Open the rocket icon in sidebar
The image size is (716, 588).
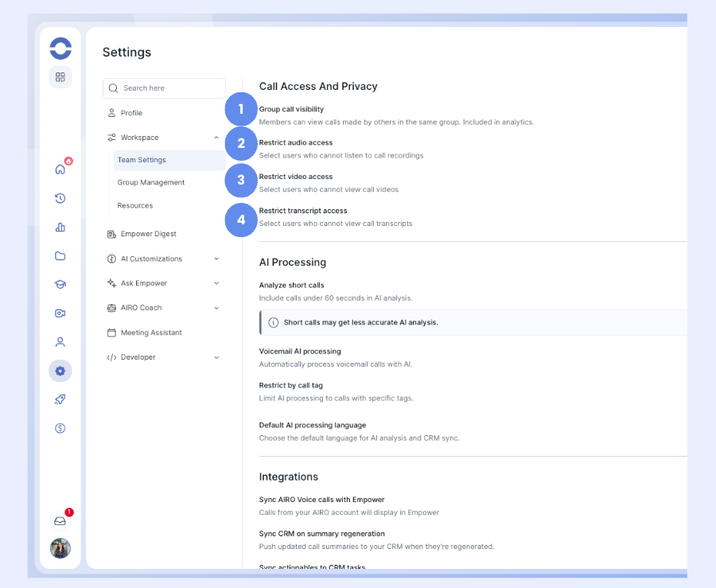click(60, 399)
